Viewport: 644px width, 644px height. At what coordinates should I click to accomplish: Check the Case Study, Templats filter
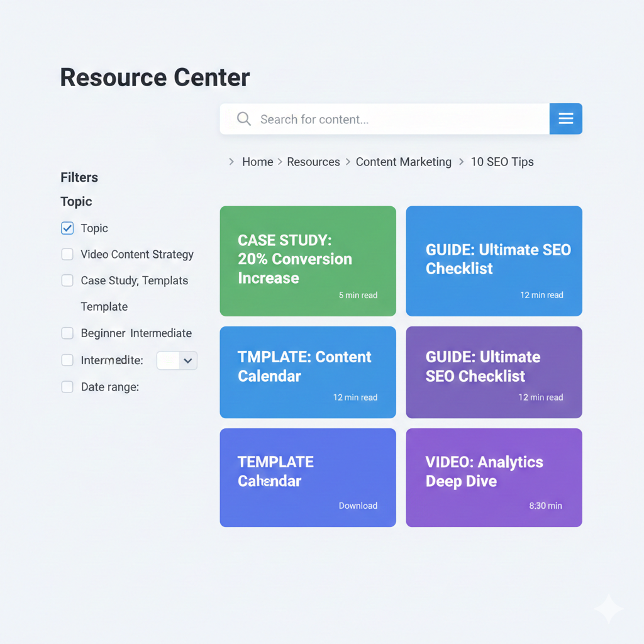pyautogui.click(x=67, y=280)
